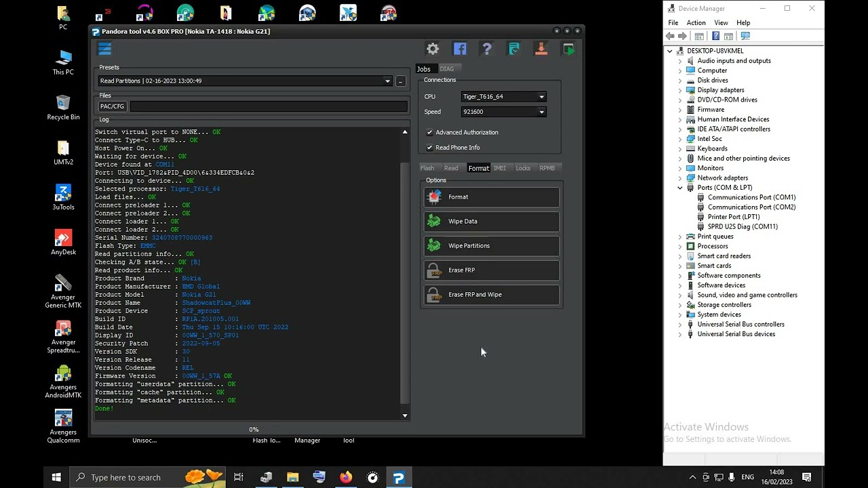Click preset minus button beside dropdown
The height and width of the screenshot is (488, 868).
[401, 81]
